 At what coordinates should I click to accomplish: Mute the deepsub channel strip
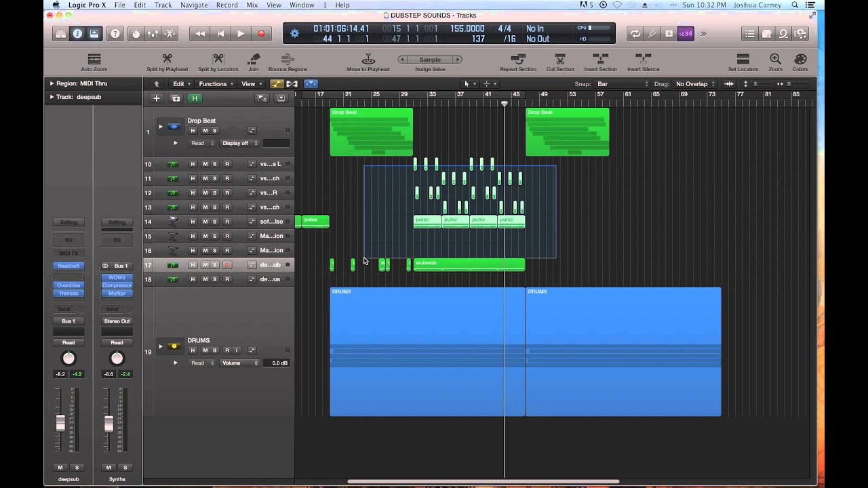click(60, 468)
